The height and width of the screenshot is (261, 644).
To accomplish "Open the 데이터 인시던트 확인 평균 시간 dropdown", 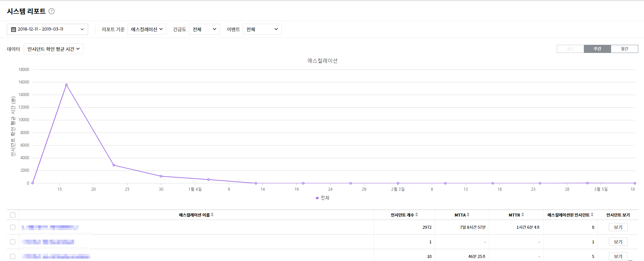I will [x=54, y=49].
